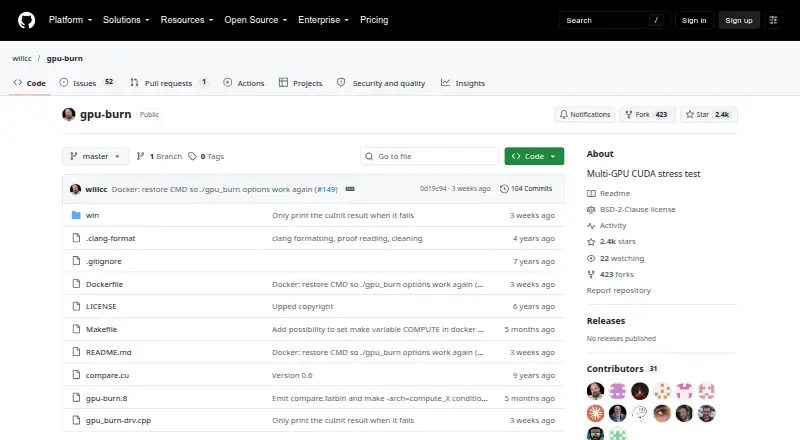The height and width of the screenshot is (440, 800).
Task: Click the file icon beside compare.cu
Action: (x=76, y=375)
